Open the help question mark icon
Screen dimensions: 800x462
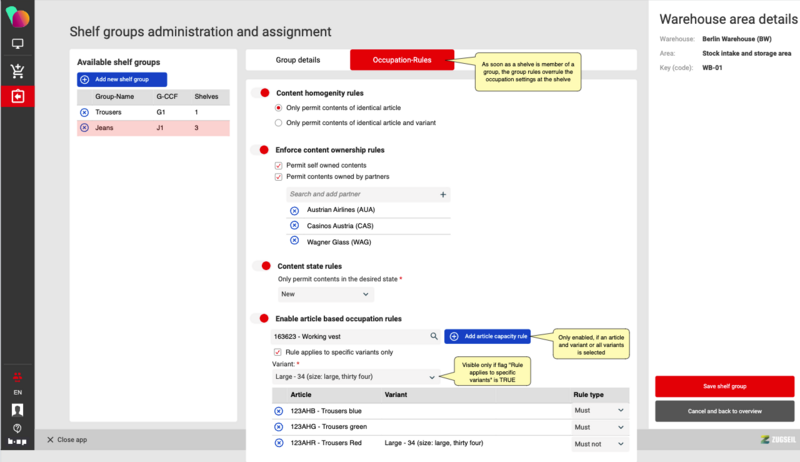17,427
